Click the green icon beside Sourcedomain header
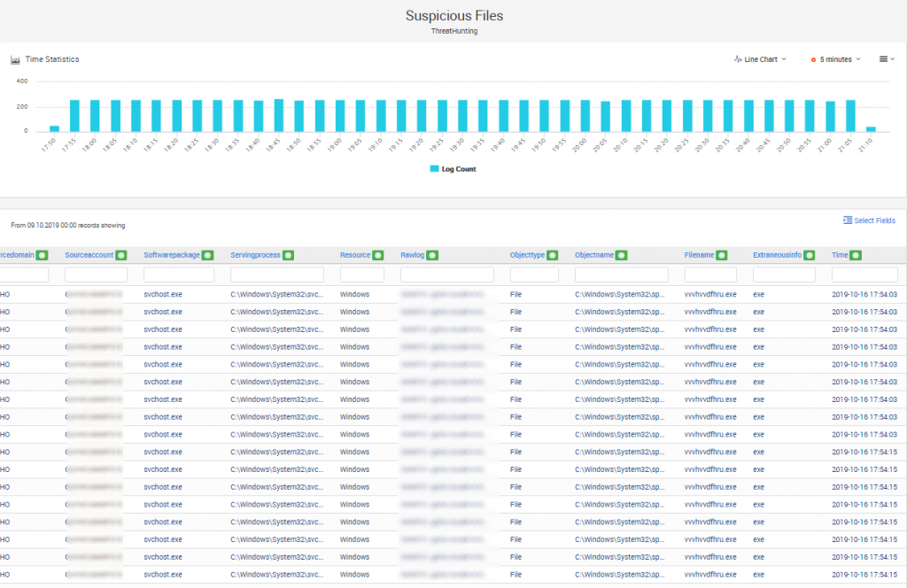Image resolution: width=907 pixels, height=588 pixels. 40,255
